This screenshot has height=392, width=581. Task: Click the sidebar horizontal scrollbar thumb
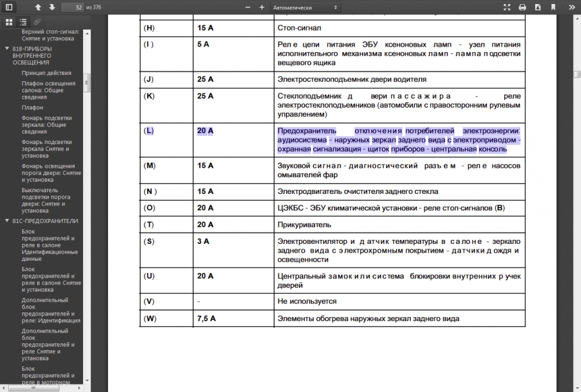pos(33,388)
